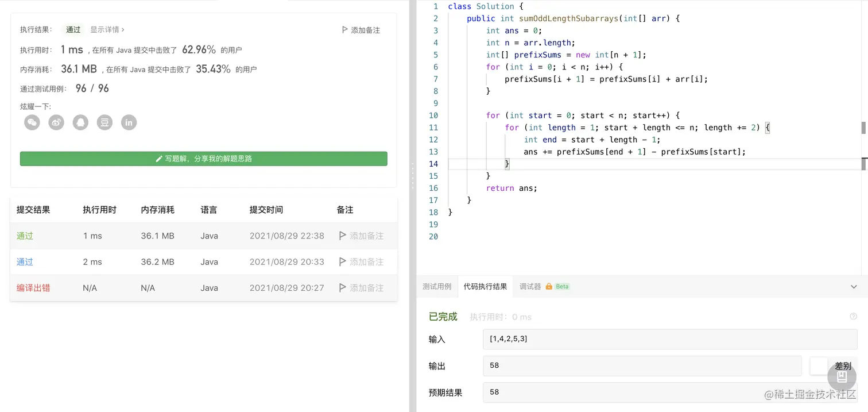The width and height of the screenshot is (868, 412).
Task: Click the 备注 column header
Action: coord(345,210)
